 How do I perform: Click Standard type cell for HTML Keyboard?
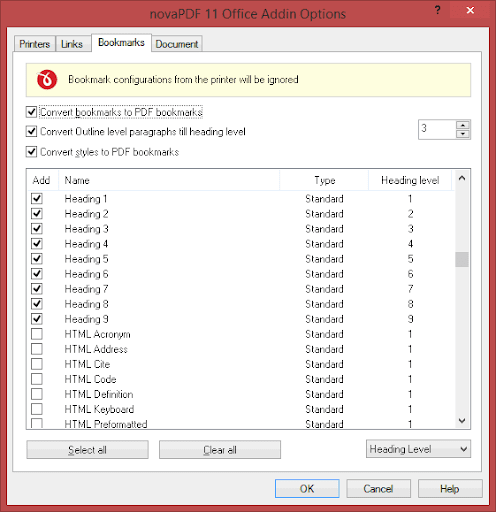coord(324,409)
